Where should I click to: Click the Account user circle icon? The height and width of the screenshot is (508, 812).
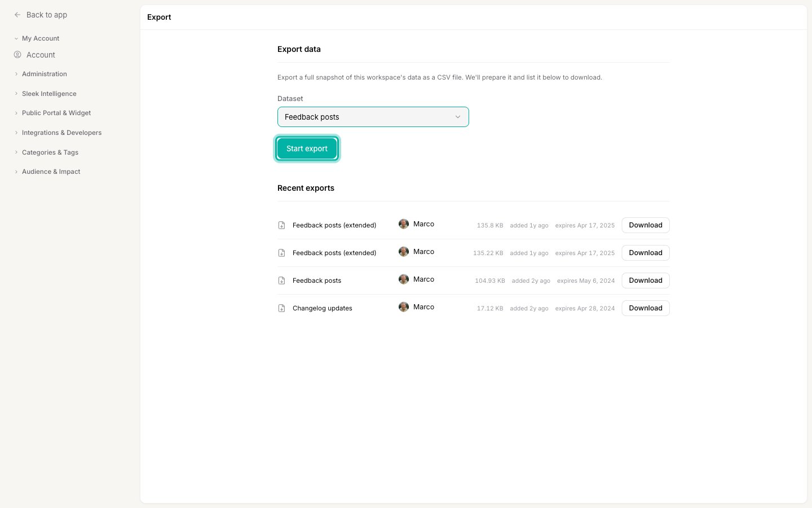17,55
